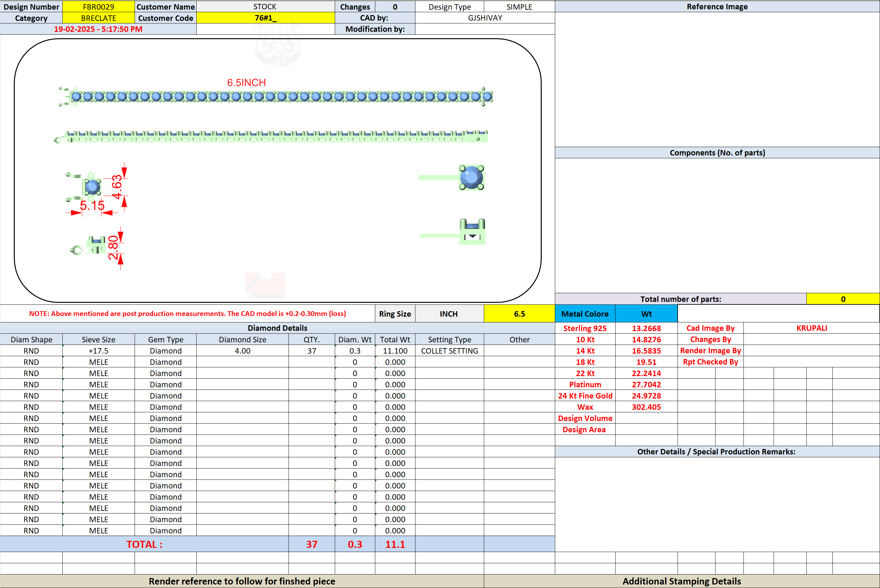Select the Ring Size label cell
The height and width of the screenshot is (588, 880).
(x=395, y=314)
